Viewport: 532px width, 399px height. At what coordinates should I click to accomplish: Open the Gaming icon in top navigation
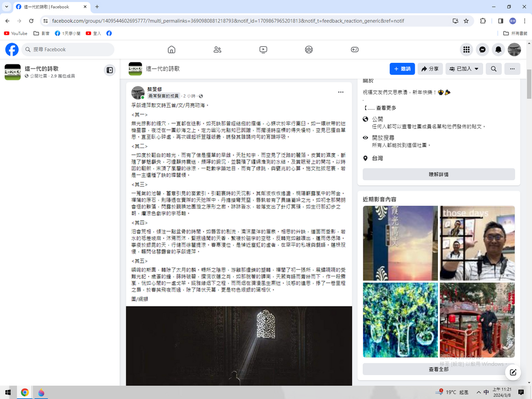pyautogui.click(x=355, y=49)
